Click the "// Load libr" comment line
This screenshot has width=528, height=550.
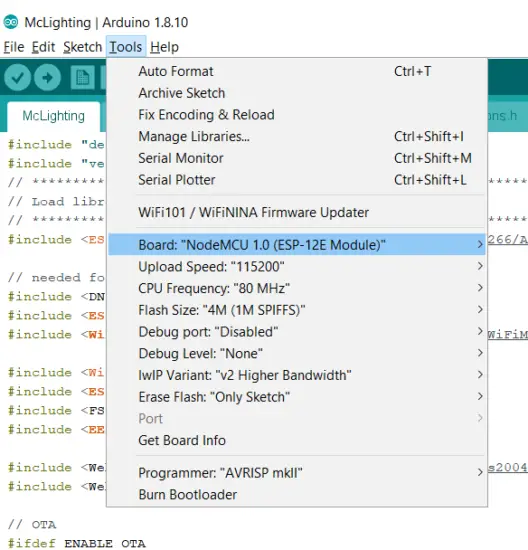(x=56, y=202)
